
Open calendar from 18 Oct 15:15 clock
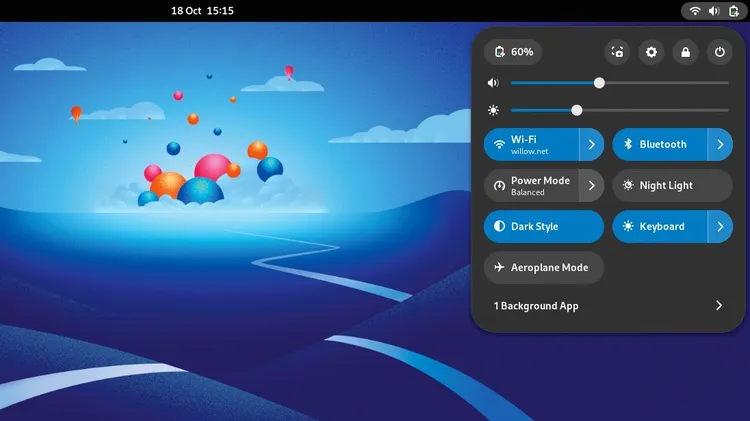(x=203, y=11)
